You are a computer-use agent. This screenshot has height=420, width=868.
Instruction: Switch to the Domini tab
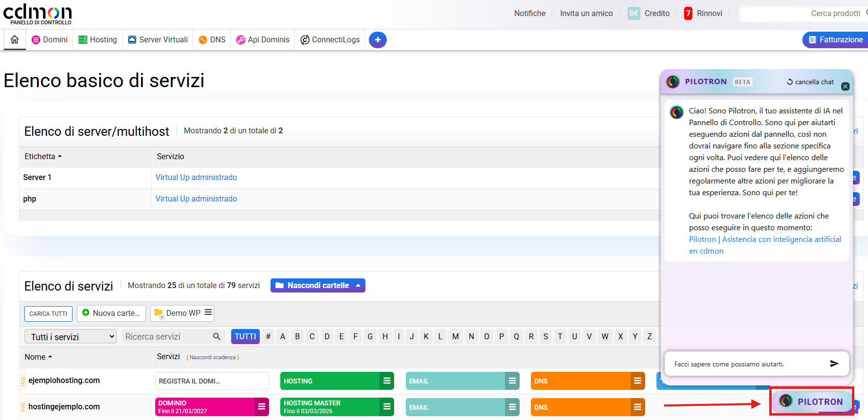point(50,39)
